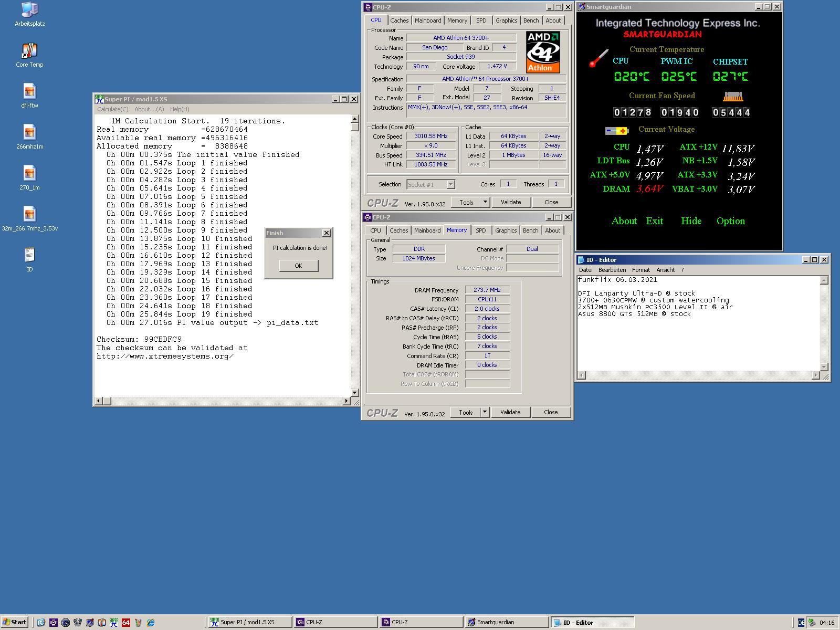840x630 pixels.
Task: Launch Super PI from quick launch
Action: coord(113,622)
